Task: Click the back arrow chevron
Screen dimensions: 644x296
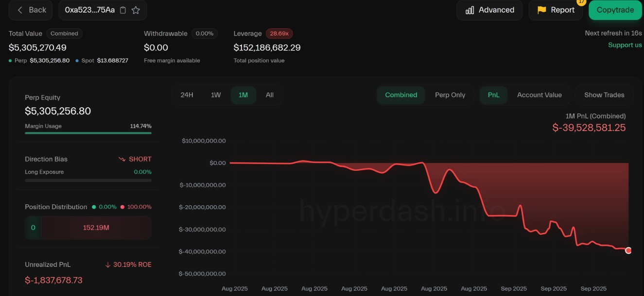Action: pos(20,10)
